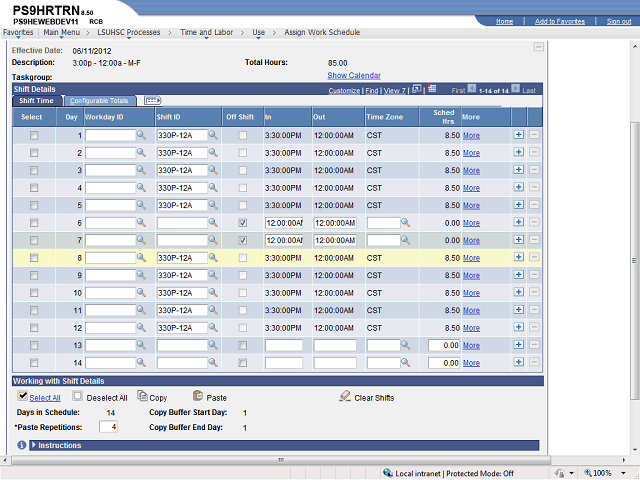Check the Select box for day 14
This screenshot has height=480, width=640.
pyautogui.click(x=34, y=362)
